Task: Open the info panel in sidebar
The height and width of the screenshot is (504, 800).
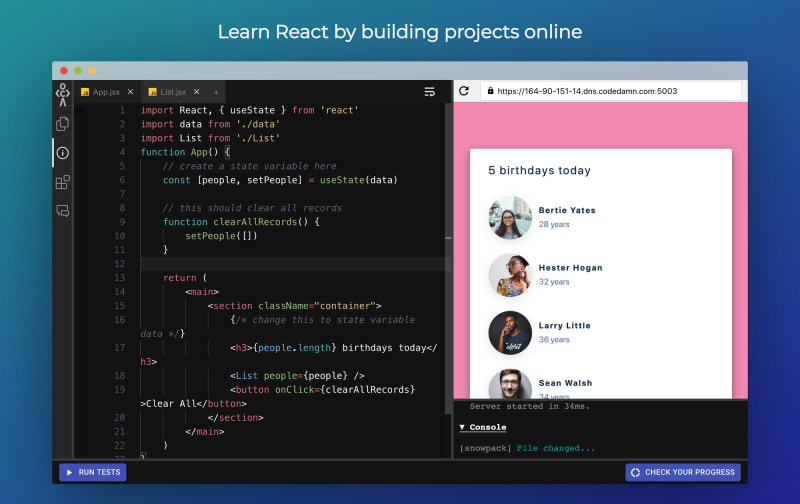Action: (63, 153)
